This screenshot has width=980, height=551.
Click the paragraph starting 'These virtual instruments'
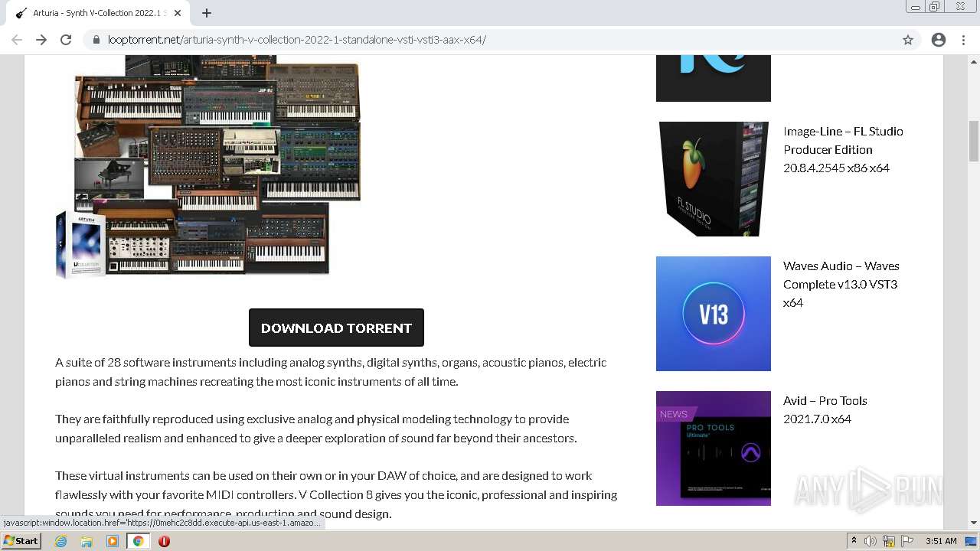coord(336,494)
